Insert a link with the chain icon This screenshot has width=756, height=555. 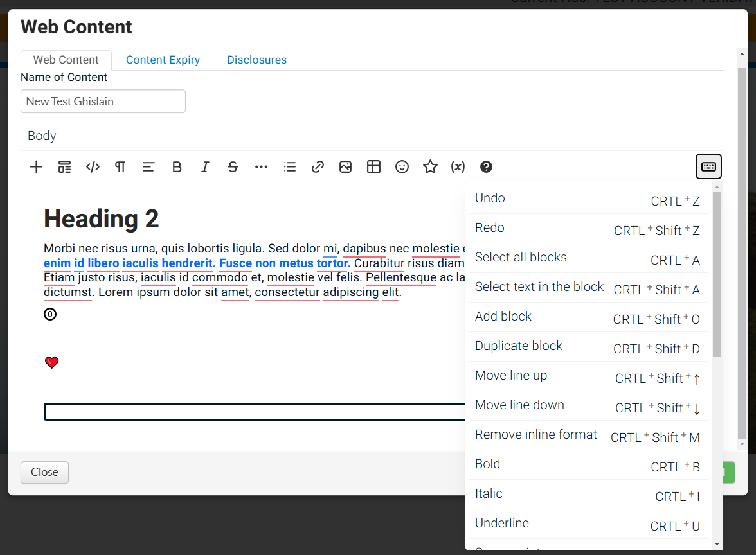pyautogui.click(x=318, y=167)
